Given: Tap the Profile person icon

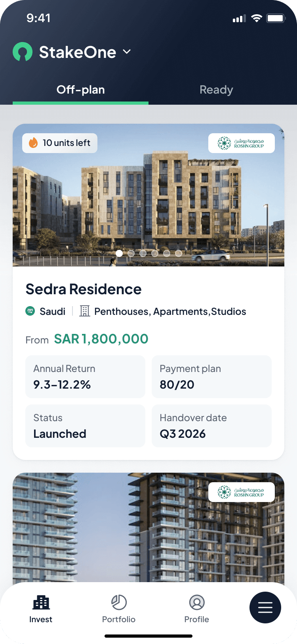Looking at the screenshot, I should tap(197, 603).
